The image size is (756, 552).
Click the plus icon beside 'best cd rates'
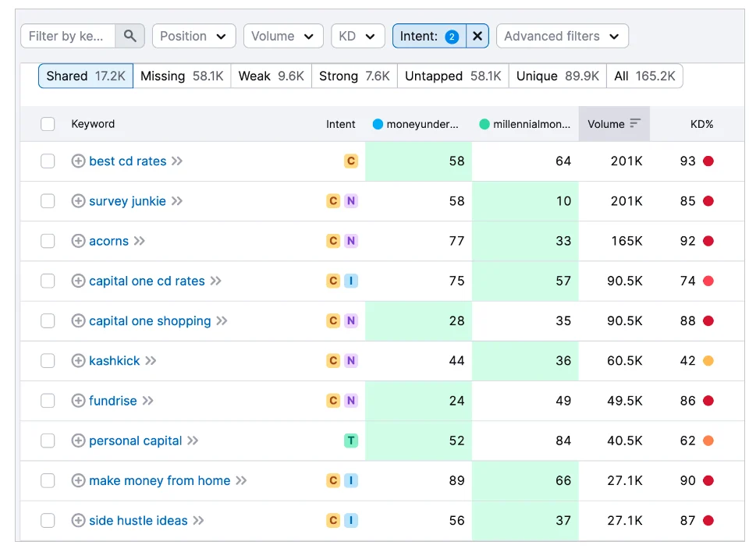[x=78, y=161]
